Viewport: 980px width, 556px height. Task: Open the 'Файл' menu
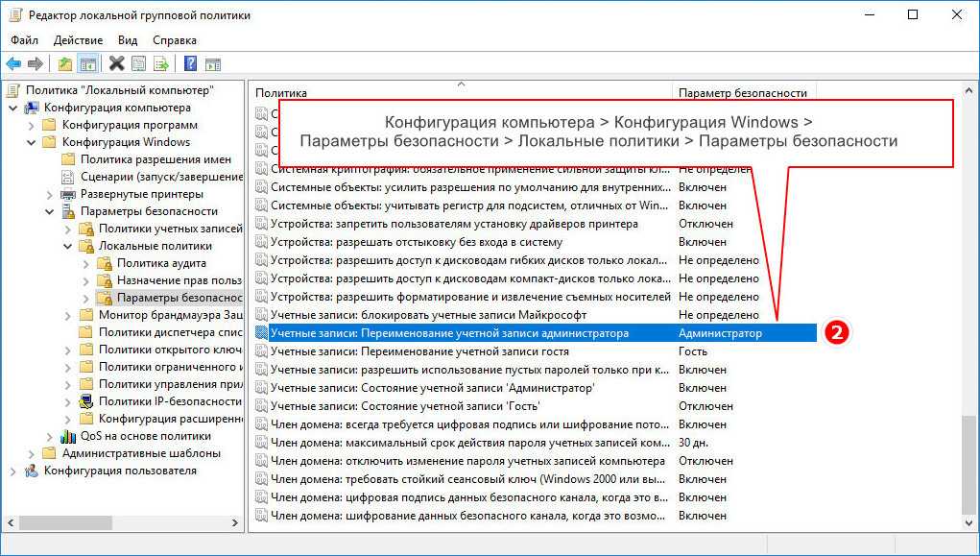[x=24, y=40]
